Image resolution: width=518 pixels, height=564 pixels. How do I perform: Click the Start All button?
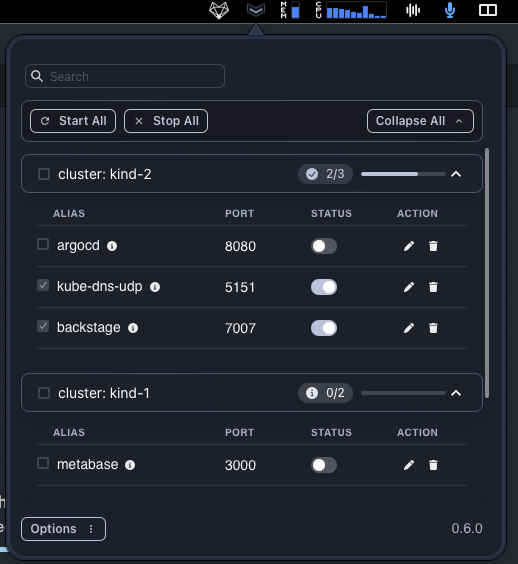pyautogui.click(x=73, y=121)
